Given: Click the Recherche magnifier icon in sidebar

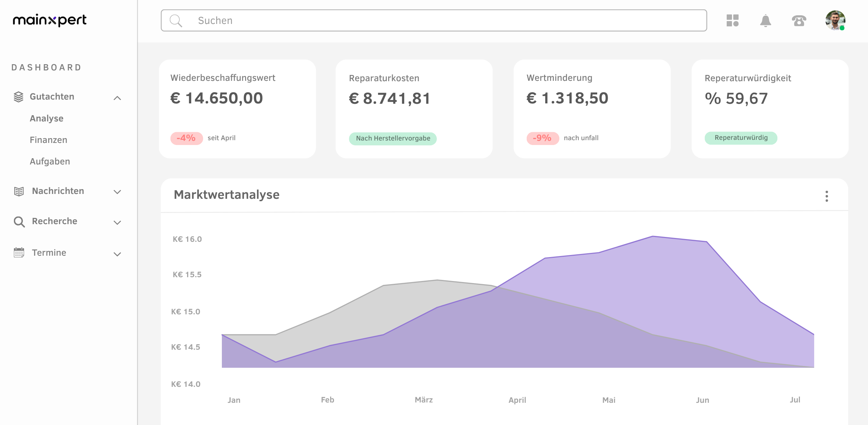Looking at the screenshot, I should click(x=19, y=222).
